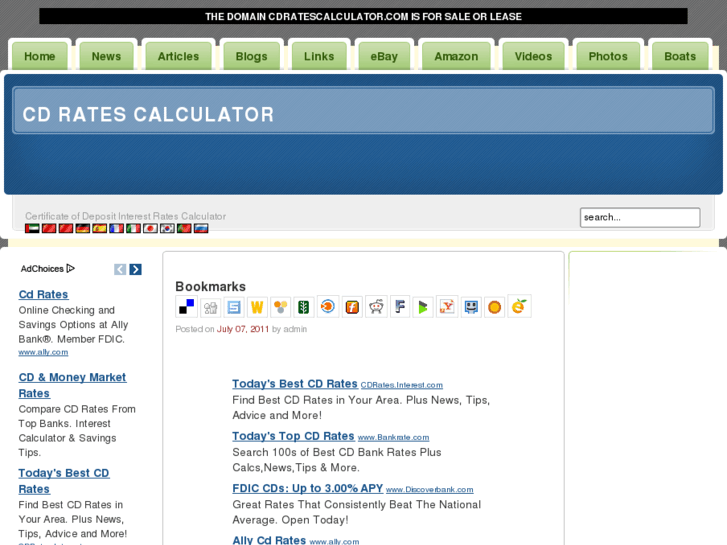Click the Bookmarks post heading

pos(210,287)
